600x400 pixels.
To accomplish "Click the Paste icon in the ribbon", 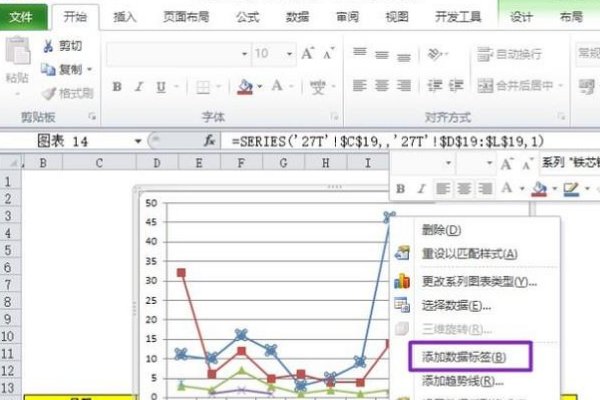I will [x=17, y=51].
